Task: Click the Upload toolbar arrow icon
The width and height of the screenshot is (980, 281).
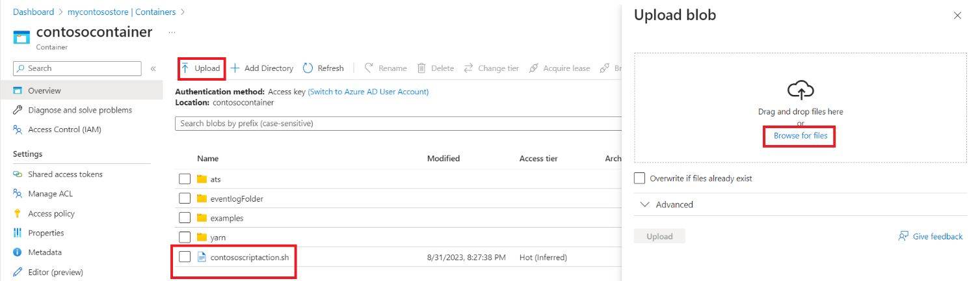Action: (185, 68)
